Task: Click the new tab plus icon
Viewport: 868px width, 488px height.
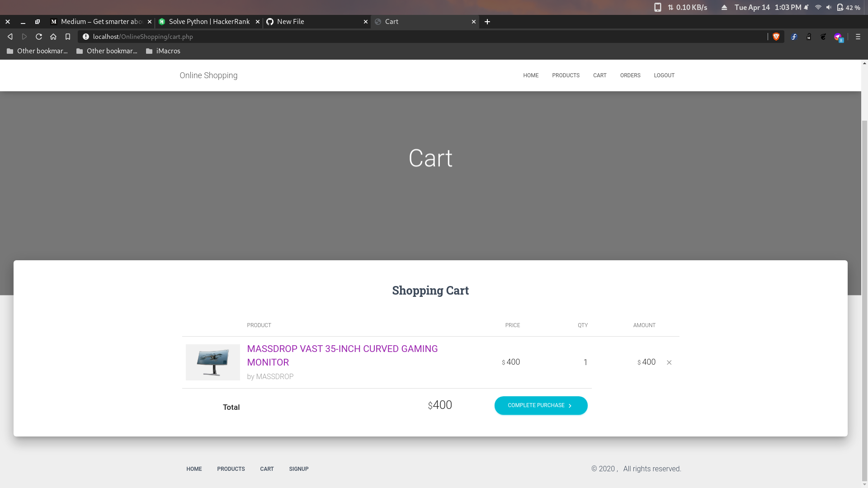Action: 487,22
